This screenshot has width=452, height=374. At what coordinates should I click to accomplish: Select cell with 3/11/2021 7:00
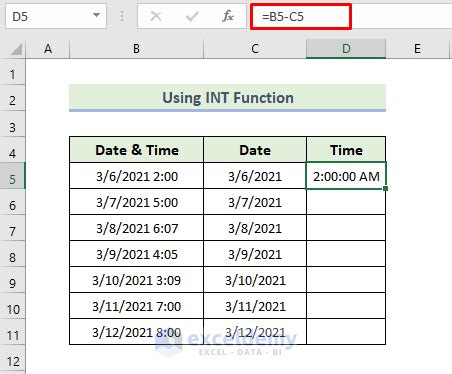coord(137,306)
